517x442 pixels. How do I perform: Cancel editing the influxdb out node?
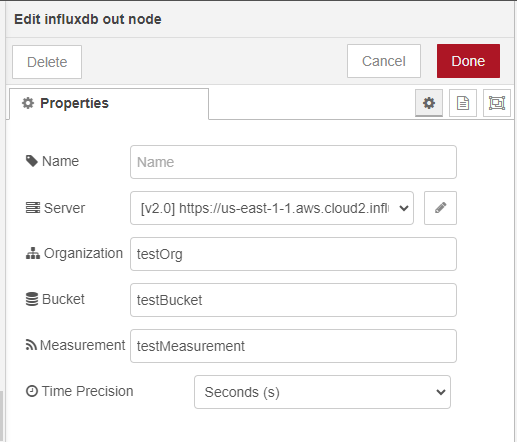coord(384,61)
